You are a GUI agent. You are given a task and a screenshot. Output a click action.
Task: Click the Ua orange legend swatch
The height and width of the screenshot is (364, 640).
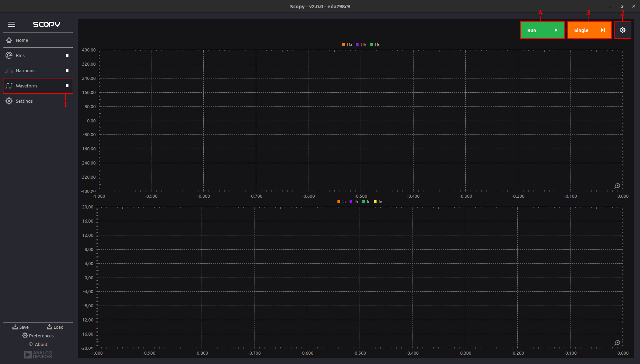(x=343, y=45)
